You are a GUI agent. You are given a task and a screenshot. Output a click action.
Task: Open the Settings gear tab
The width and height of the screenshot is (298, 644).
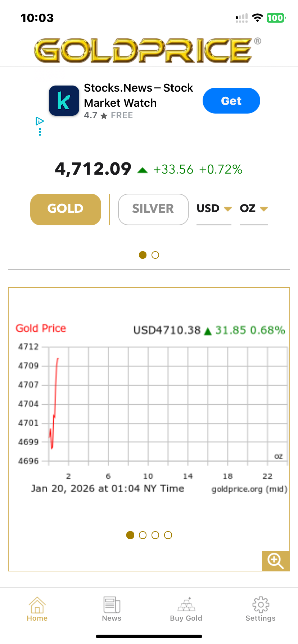261,609
